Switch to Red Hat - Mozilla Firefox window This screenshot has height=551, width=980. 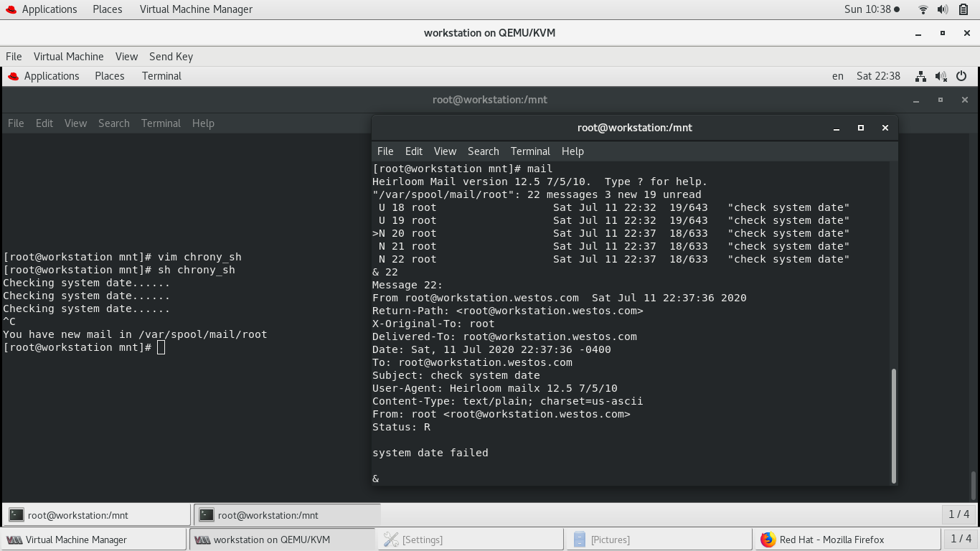tap(847, 540)
